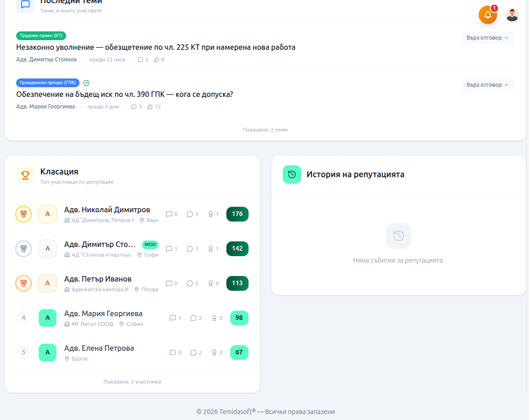Image resolution: width=529 pixels, height=420 pixels.
Task: Open topic Незаконно уволнение — обезщетение по чл. 225
Action: [x=156, y=47]
